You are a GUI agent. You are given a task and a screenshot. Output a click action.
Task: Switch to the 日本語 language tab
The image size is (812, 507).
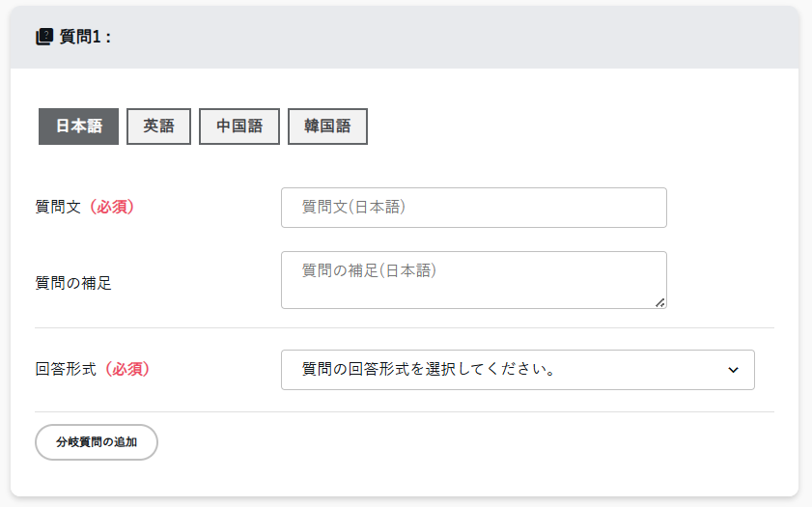coord(78,127)
